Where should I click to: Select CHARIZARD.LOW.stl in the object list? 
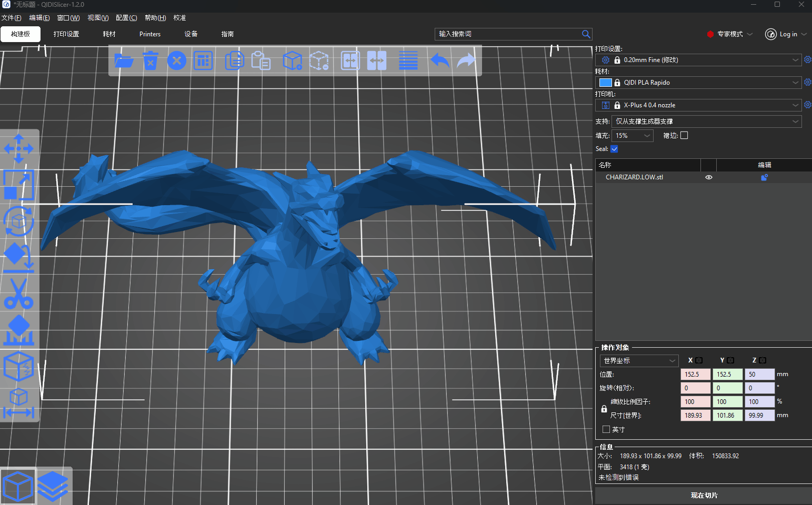(x=634, y=177)
